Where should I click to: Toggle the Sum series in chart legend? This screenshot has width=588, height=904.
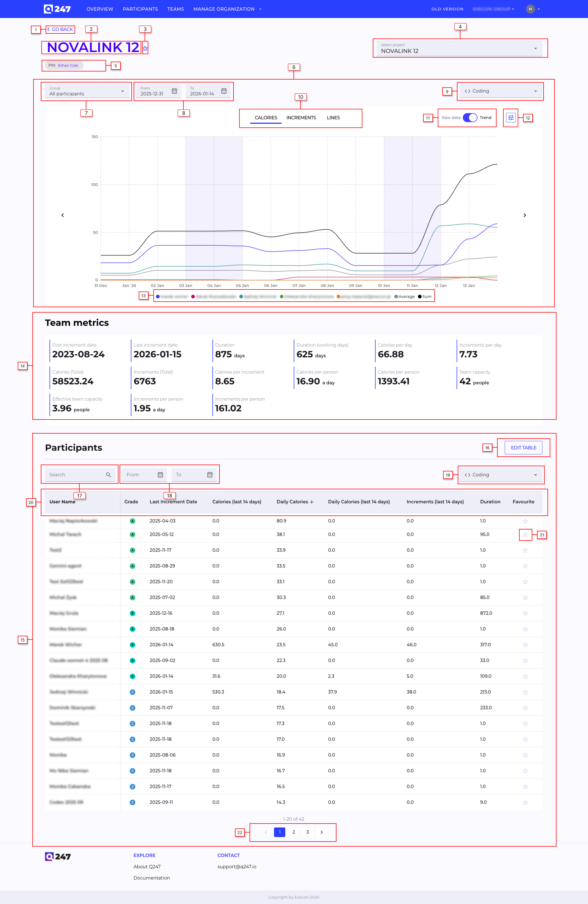click(425, 297)
